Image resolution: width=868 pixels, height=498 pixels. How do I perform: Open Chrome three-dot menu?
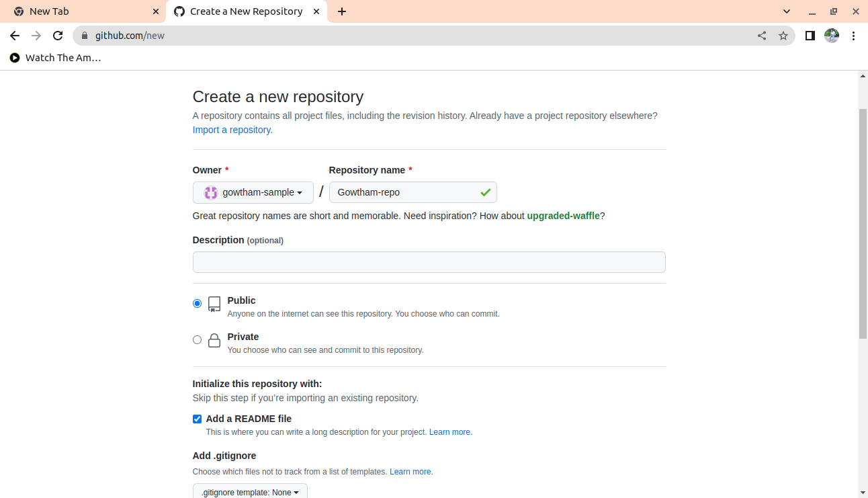pos(854,36)
